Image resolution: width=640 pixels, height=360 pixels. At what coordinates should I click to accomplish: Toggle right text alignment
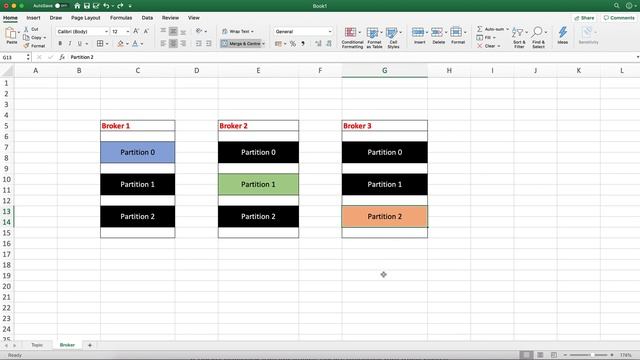[183, 44]
